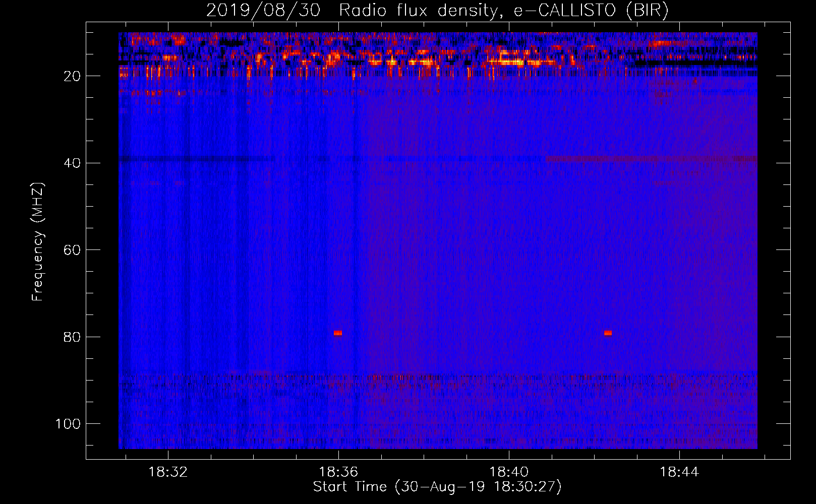The height and width of the screenshot is (504, 816).
Task: Click the '18:32' time tick label
Action: [168, 472]
